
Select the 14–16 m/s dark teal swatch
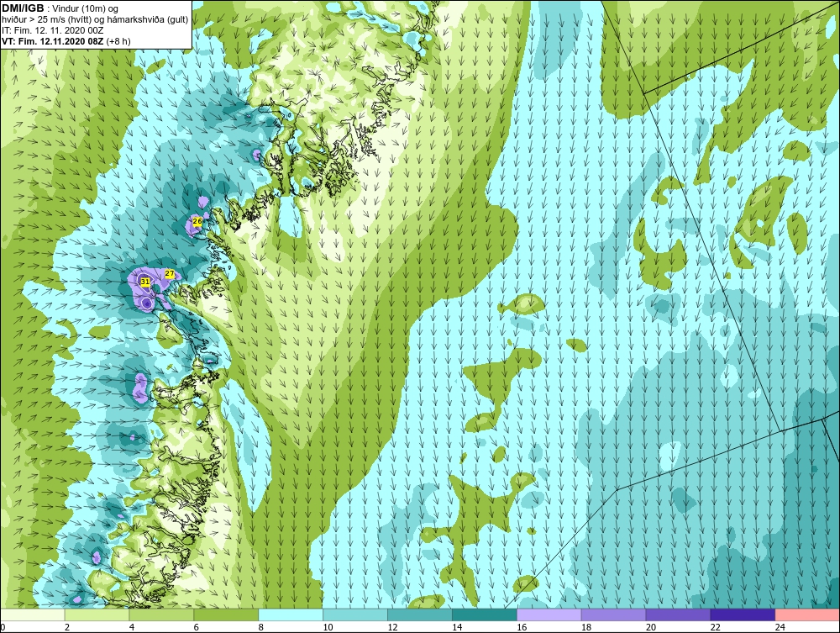click(x=485, y=615)
